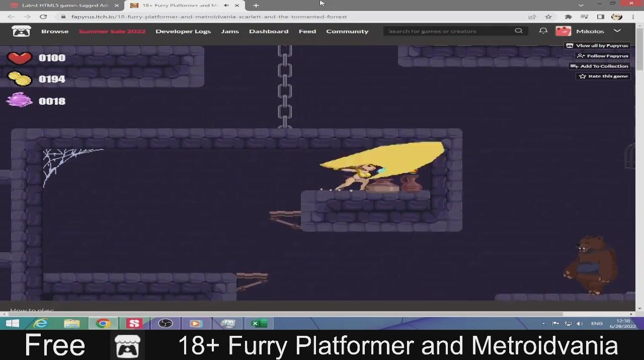Viewport: 644px width, 360px height.
Task: Open the notifications bell
Action: (543, 31)
